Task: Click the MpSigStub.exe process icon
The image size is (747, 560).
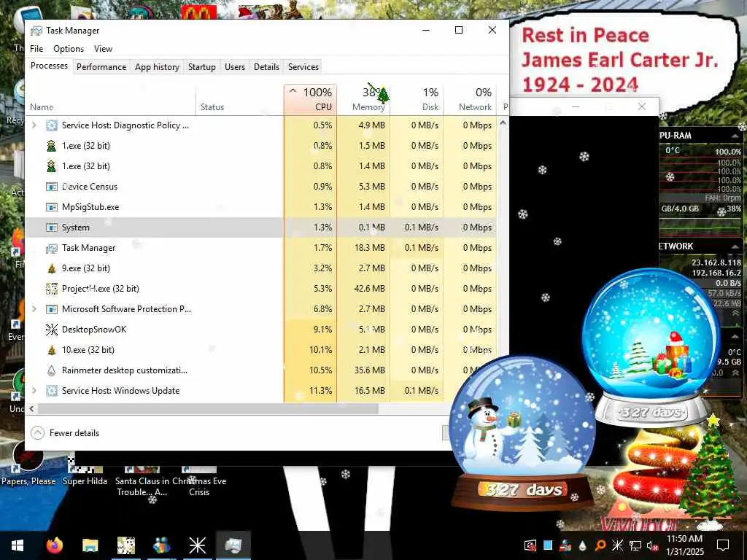Action: [x=52, y=207]
